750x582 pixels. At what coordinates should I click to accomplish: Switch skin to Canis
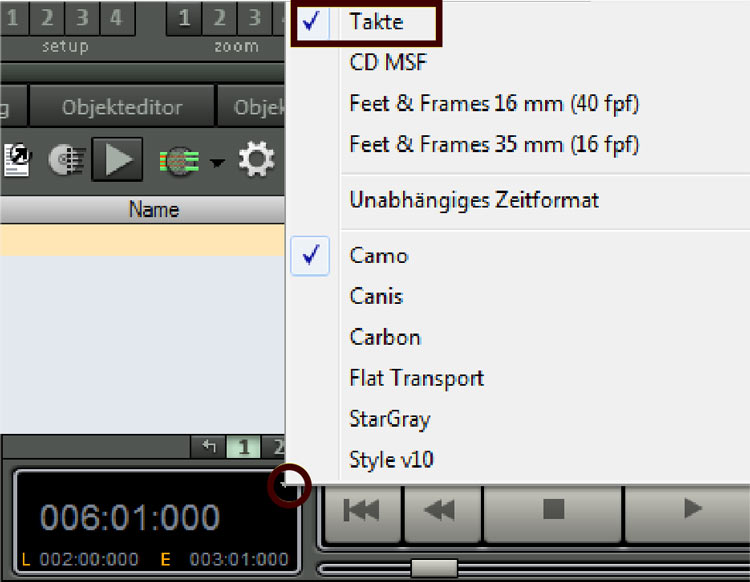(x=376, y=296)
